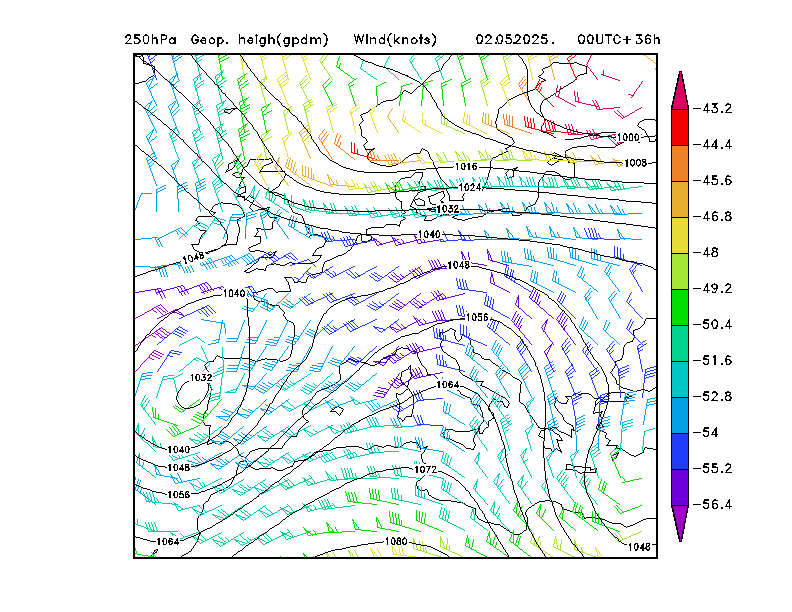This screenshot has width=792, height=612.
Task: Click the 1064 label at the map's bottom-left corner
Action: coord(168,541)
